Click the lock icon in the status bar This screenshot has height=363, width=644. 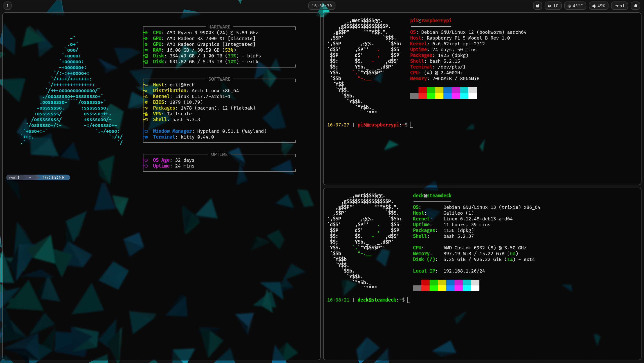[538, 6]
